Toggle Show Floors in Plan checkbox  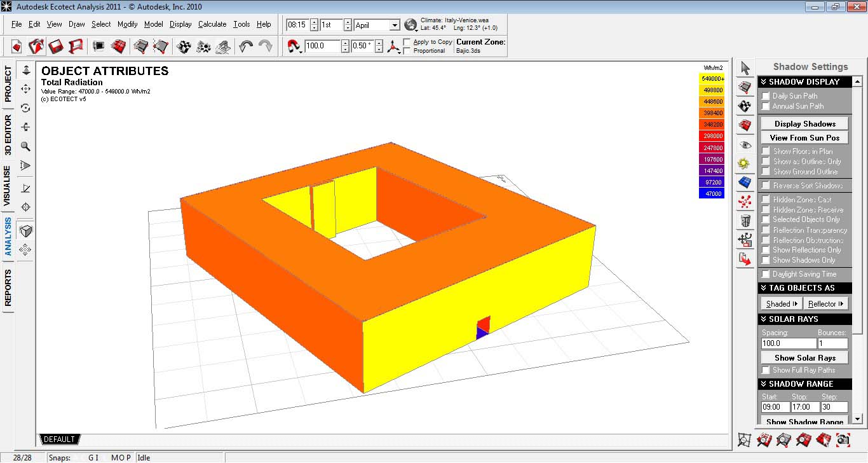[766, 151]
